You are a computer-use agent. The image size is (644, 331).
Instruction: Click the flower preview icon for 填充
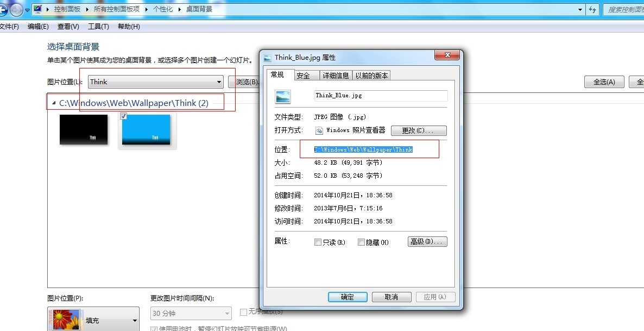pos(66,320)
